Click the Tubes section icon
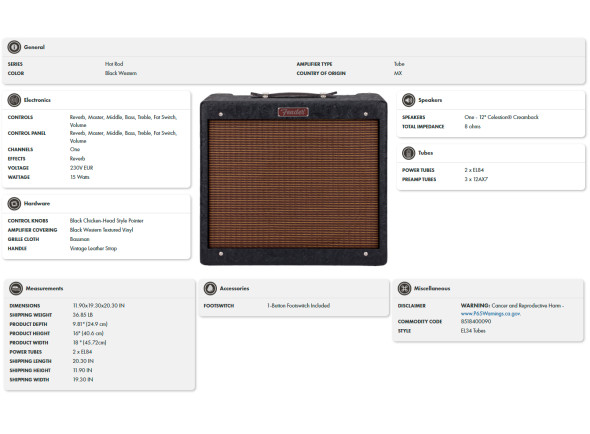This screenshot has height=434, width=590. pos(409,153)
